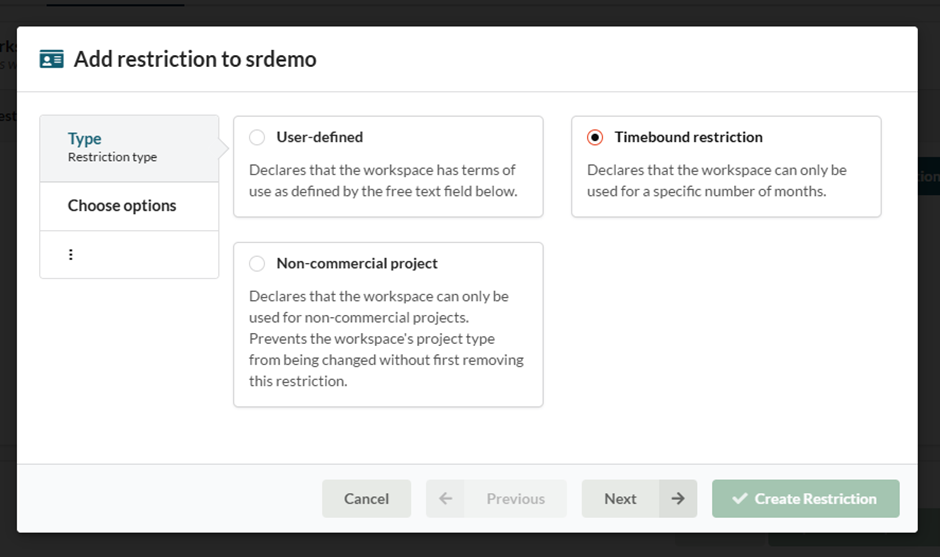This screenshot has height=557, width=940.
Task: Click the checkmark icon on Create Restriction
Action: [740, 499]
